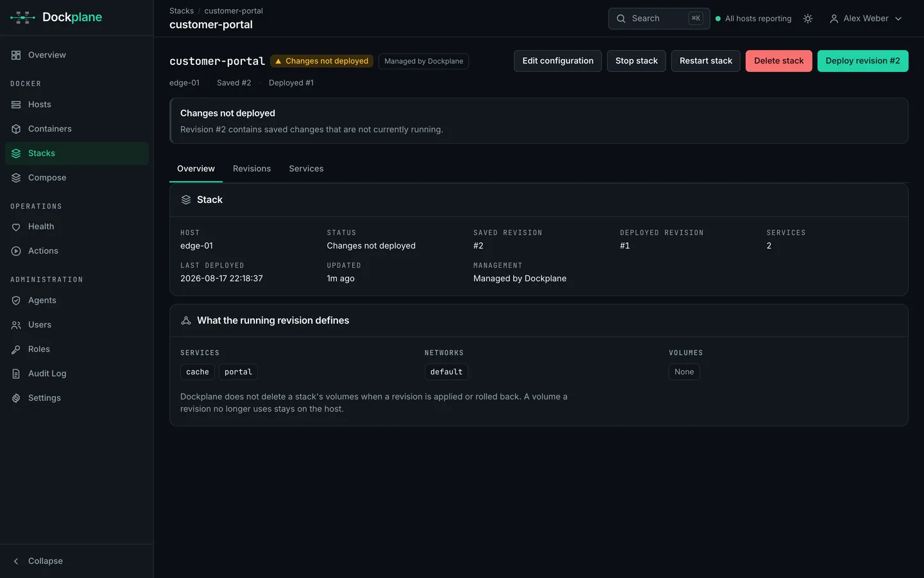Screen dimensions: 924x578
Task: Click the All hosts reporting status indicator
Action: (753, 19)
